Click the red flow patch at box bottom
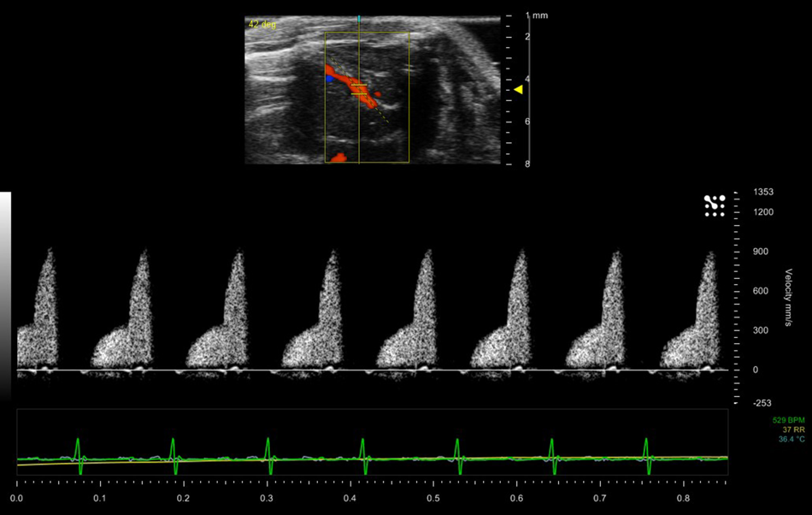The image size is (812, 515). tap(339, 158)
